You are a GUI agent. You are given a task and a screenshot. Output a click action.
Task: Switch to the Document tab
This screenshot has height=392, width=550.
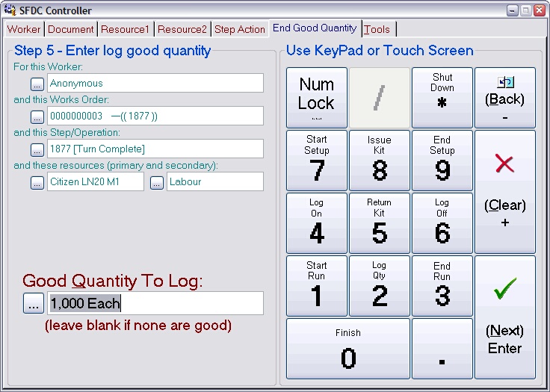click(x=70, y=29)
